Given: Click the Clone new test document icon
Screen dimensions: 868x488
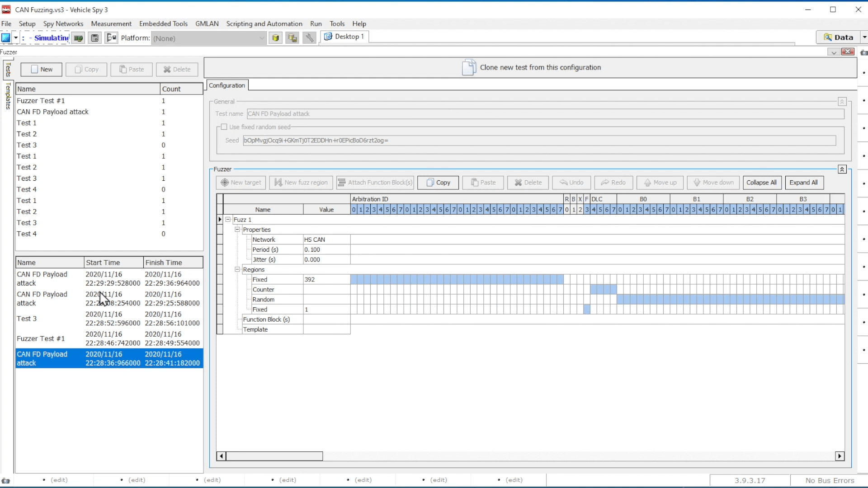Looking at the screenshot, I should [x=468, y=67].
